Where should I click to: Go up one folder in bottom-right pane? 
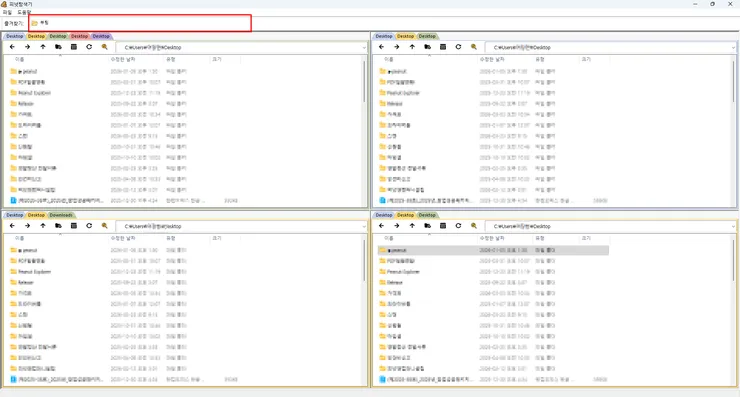(412, 226)
